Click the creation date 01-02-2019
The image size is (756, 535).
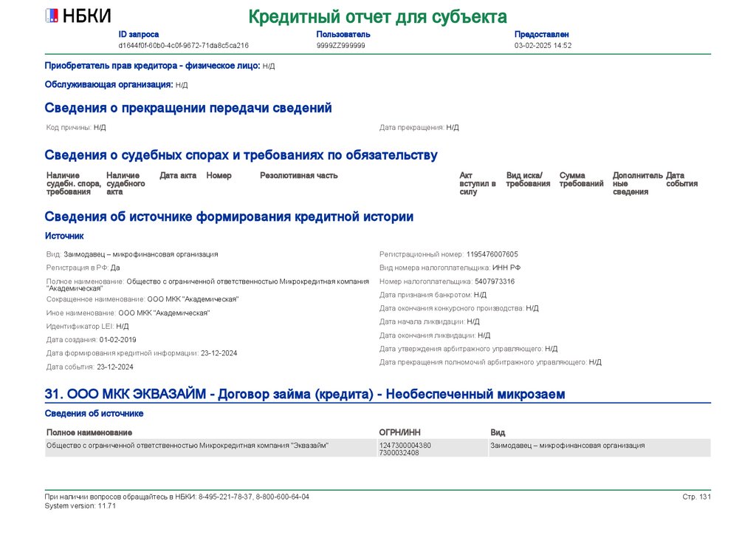pos(117,340)
